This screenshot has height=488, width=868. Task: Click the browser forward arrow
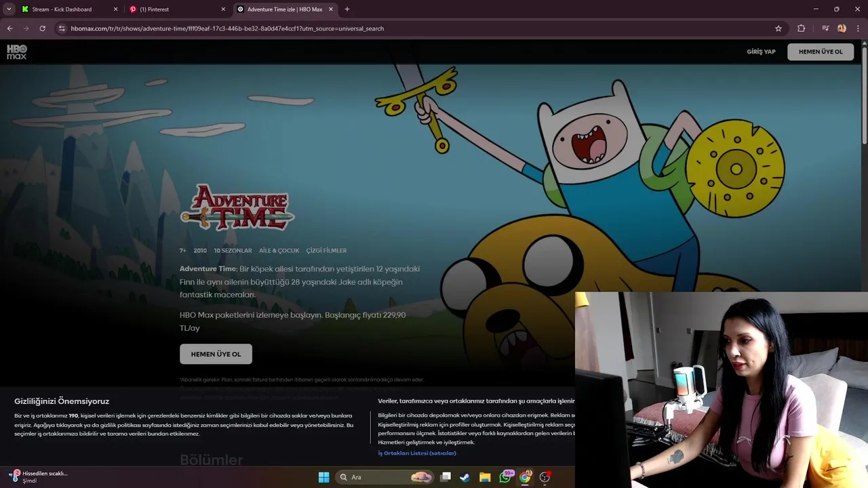(26, 28)
